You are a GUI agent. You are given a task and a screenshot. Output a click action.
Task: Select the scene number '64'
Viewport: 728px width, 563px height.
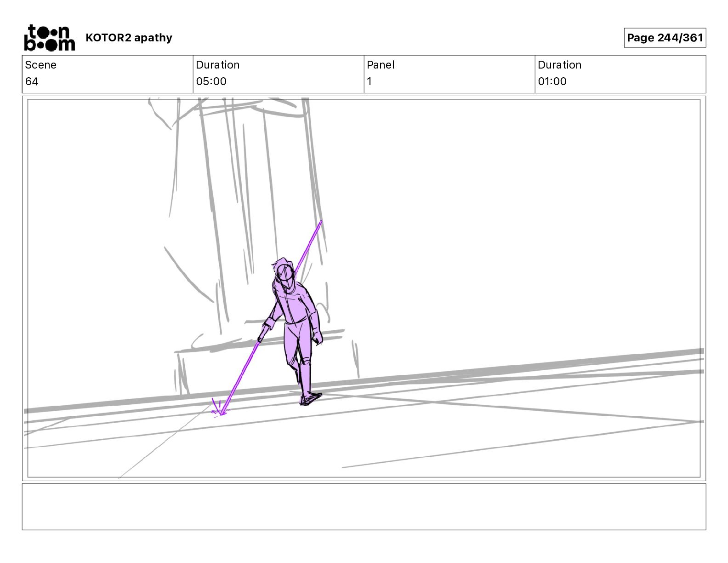pyautogui.click(x=32, y=81)
